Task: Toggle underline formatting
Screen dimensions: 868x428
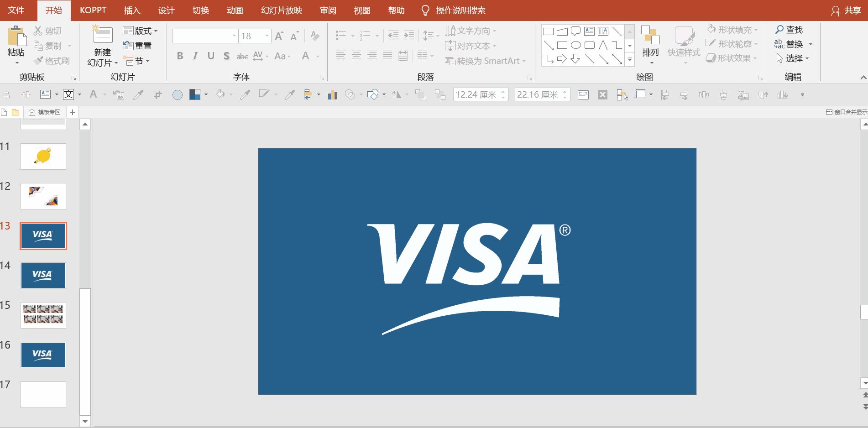Action: pyautogui.click(x=211, y=56)
